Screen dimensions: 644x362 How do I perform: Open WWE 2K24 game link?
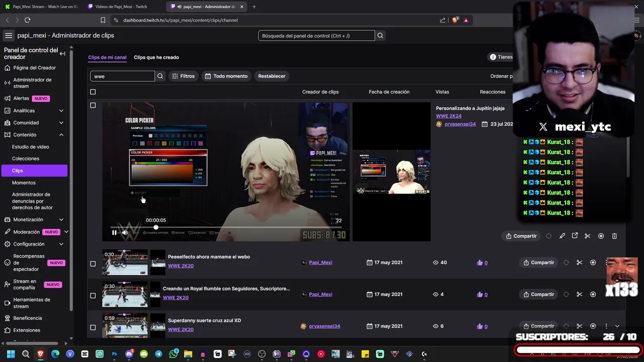(x=448, y=116)
